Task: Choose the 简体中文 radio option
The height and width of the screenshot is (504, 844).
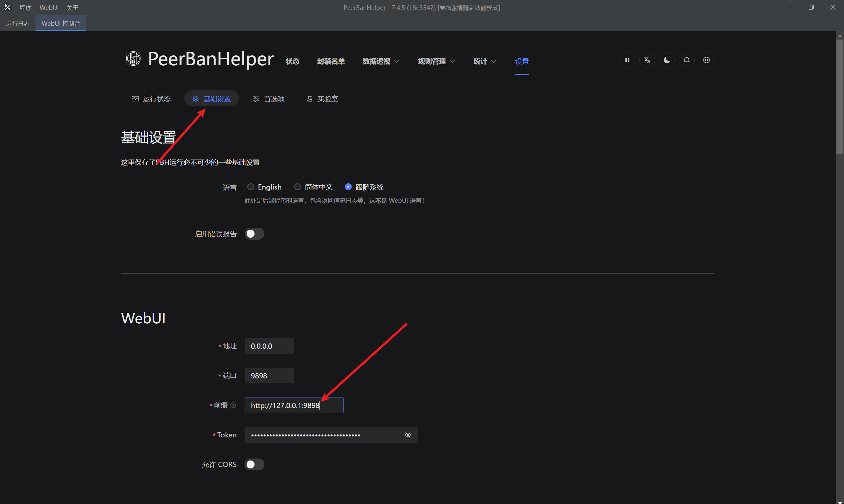Action: point(297,187)
